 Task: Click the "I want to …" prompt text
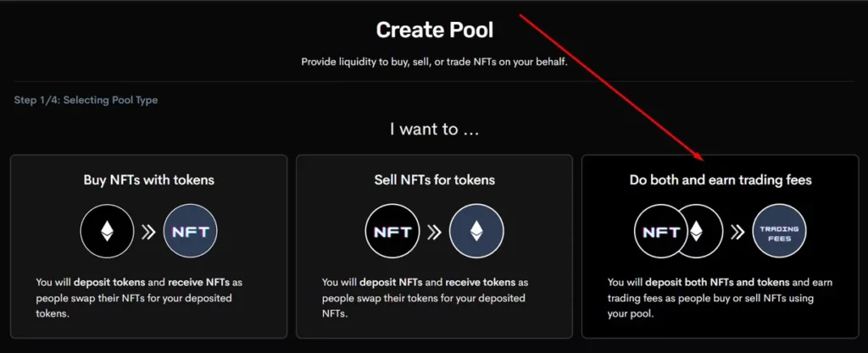tap(435, 130)
